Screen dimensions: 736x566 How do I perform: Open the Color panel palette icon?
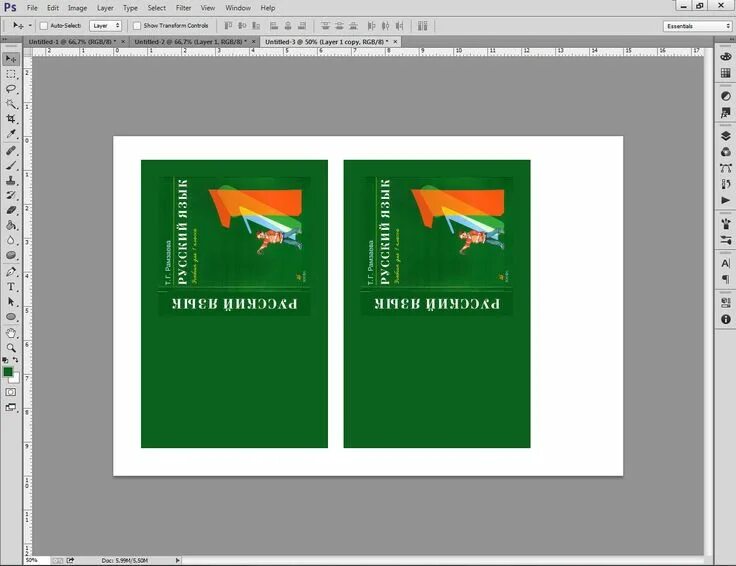726,56
